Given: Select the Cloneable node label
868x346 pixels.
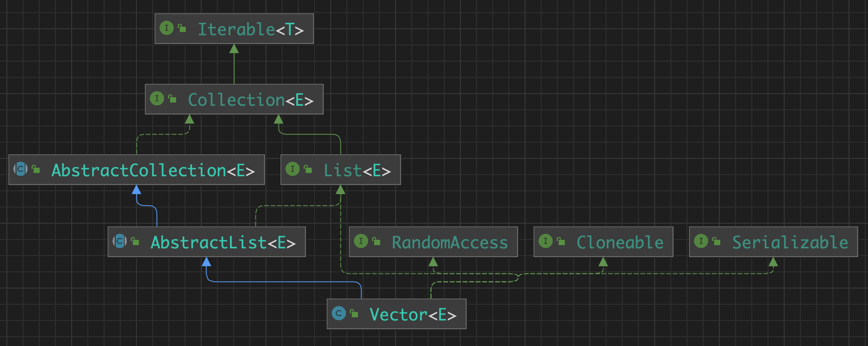Looking at the screenshot, I should [x=620, y=242].
